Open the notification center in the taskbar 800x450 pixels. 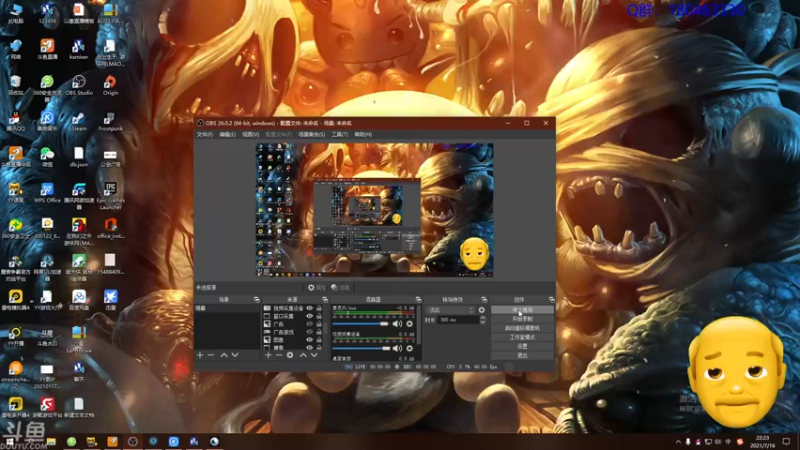click(x=786, y=442)
